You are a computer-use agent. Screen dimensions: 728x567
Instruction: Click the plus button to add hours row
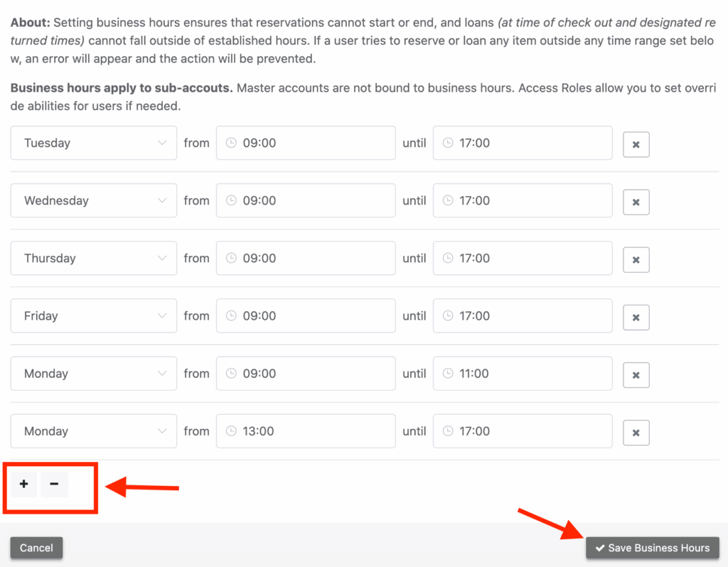23,484
